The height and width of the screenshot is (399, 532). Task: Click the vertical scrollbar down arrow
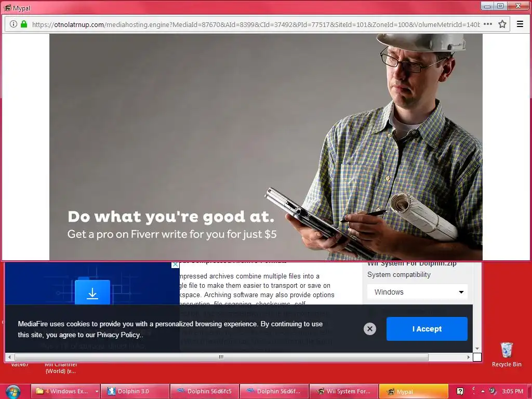point(477,349)
